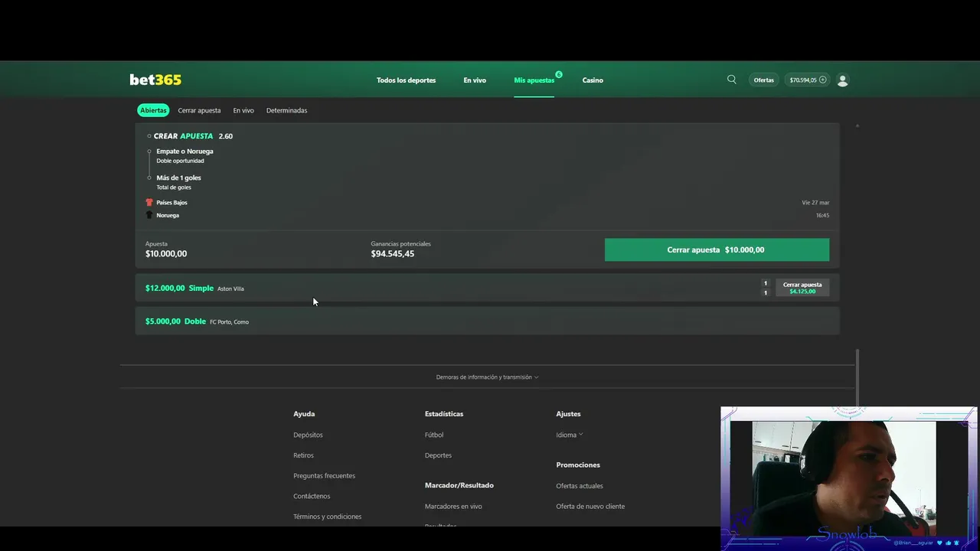Image resolution: width=980 pixels, height=551 pixels.
Task: Cash out Aston Villa bet for $4.125,00
Action: tap(802, 288)
